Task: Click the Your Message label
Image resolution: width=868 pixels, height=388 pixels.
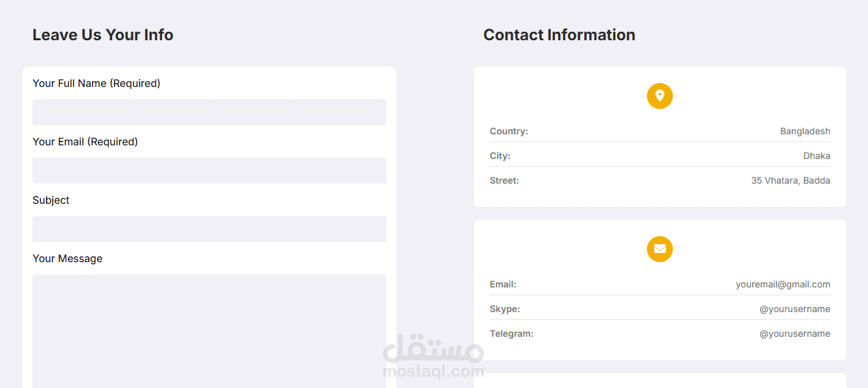Action: point(67,258)
